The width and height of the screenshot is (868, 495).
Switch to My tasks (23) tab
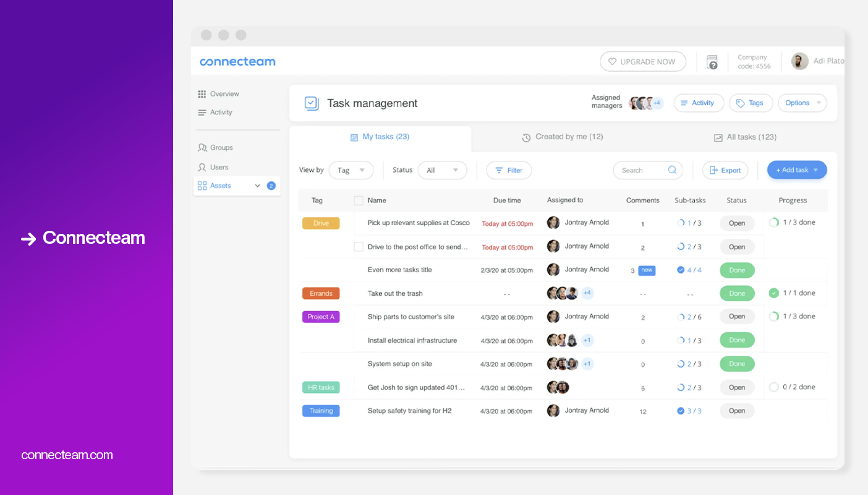(x=380, y=137)
